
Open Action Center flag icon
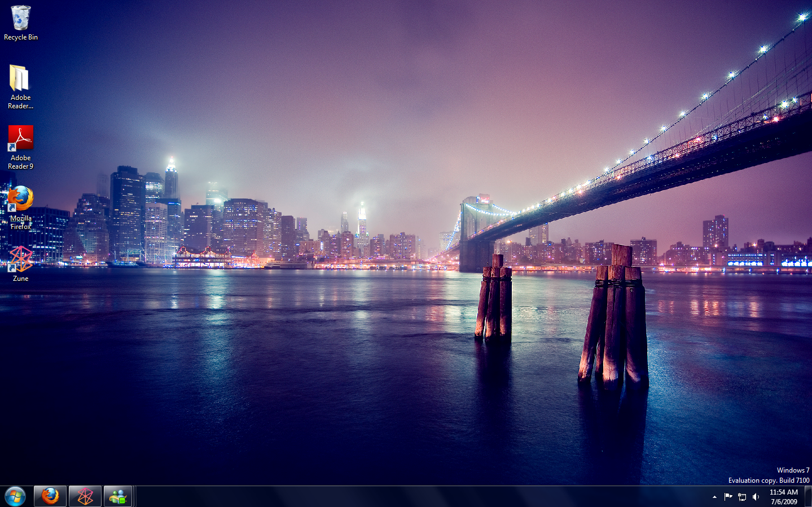(x=728, y=497)
